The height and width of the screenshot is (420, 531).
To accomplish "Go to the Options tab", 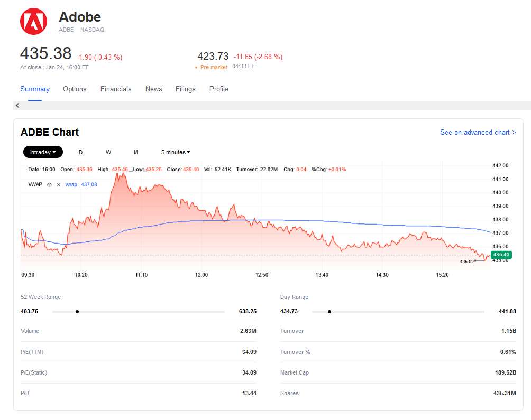I will point(75,89).
